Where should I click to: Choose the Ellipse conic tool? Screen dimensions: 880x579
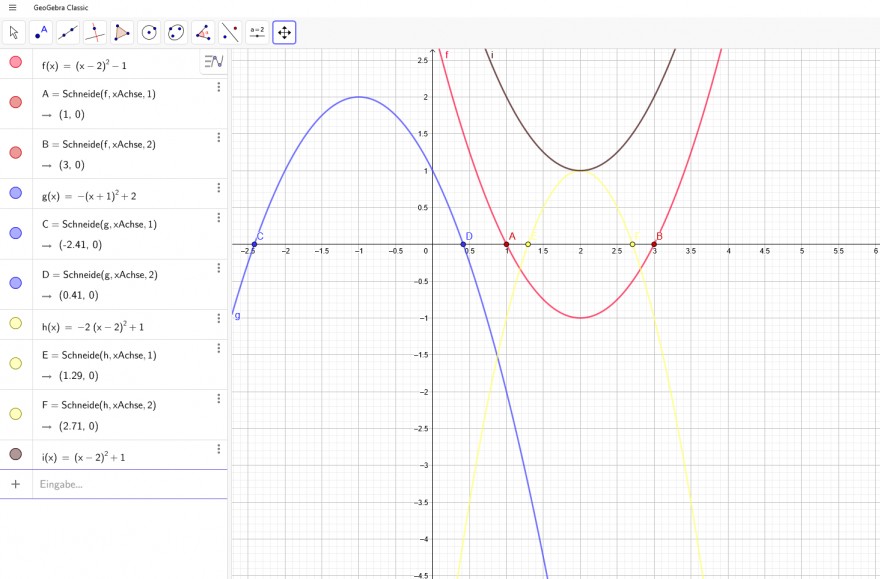click(x=176, y=33)
